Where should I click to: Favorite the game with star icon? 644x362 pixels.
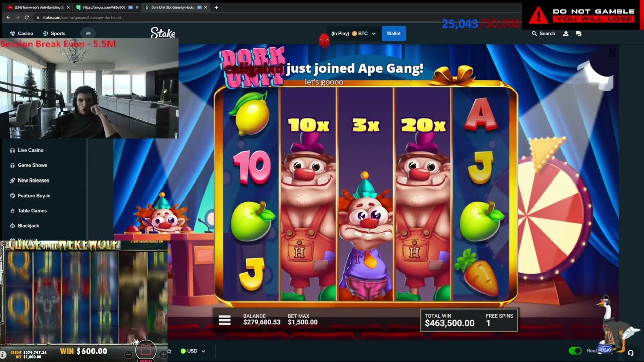click(x=170, y=351)
